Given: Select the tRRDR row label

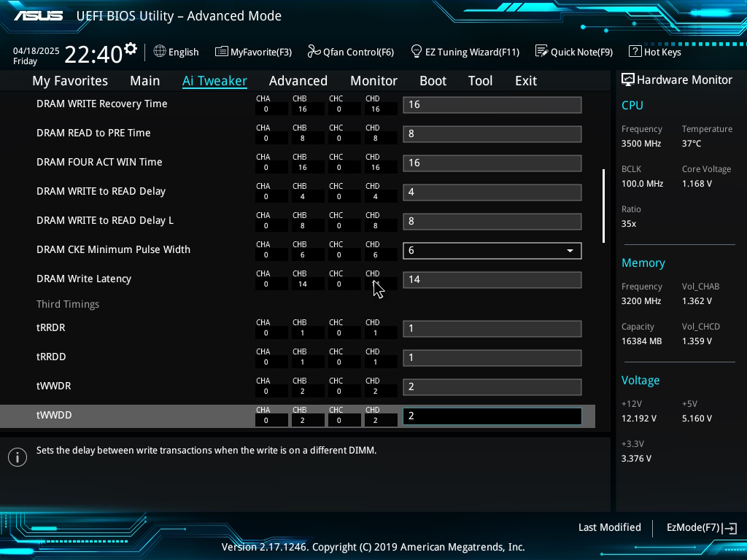Looking at the screenshot, I should tap(51, 327).
